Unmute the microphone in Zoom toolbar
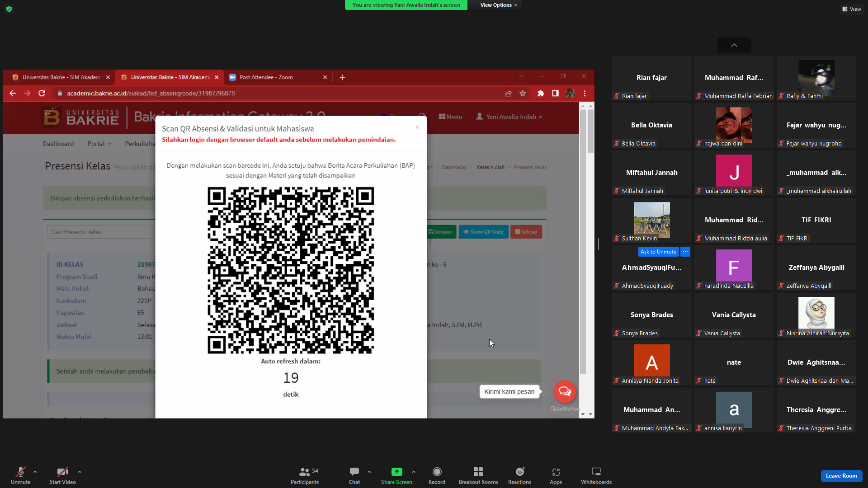The image size is (868, 488). [x=20, y=475]
